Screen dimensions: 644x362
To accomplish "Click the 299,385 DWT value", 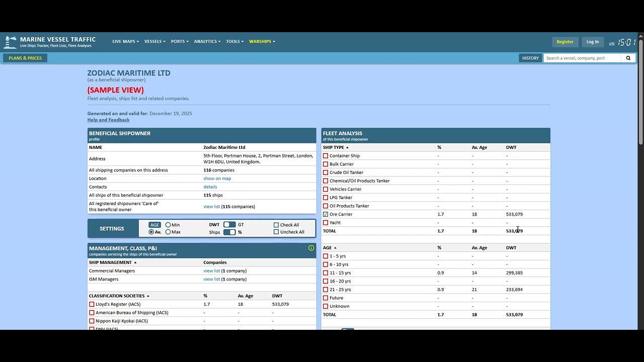I will (514, 273).
